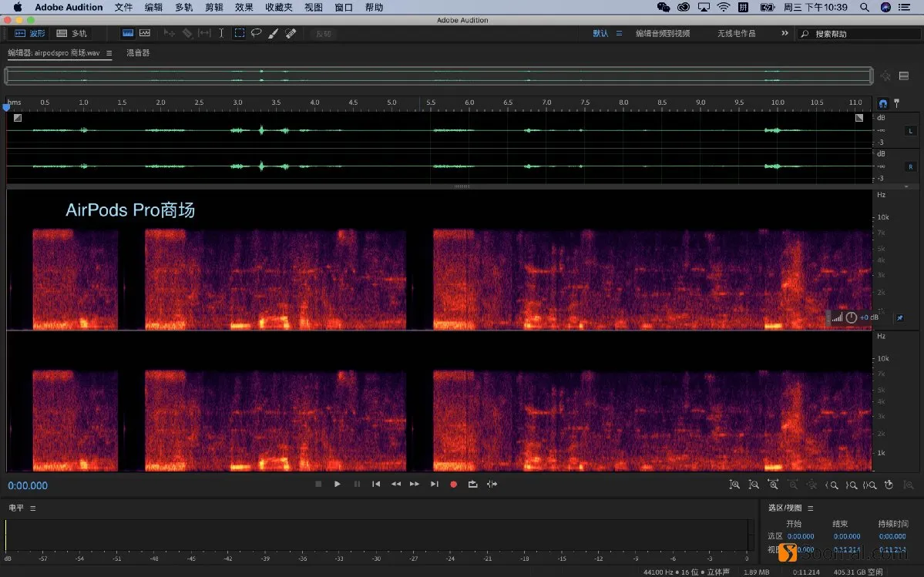
Task: Select the Time Selection I-beam tool
Action: click(x=222, y=34)
